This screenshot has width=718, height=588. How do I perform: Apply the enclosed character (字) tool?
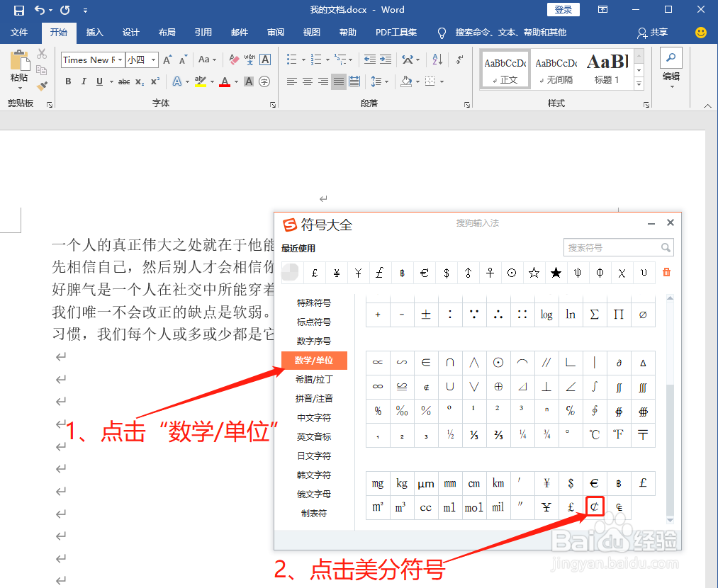click(x=264, y=81)
